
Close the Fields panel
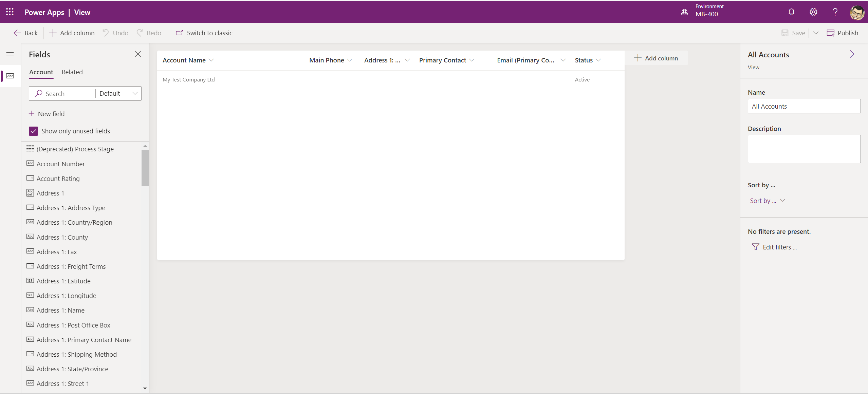138,54
